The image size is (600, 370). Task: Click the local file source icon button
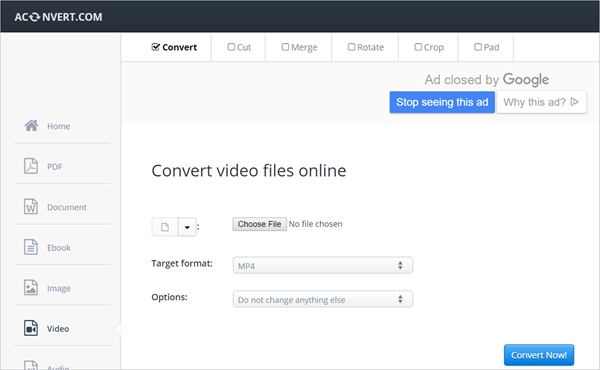165,227
